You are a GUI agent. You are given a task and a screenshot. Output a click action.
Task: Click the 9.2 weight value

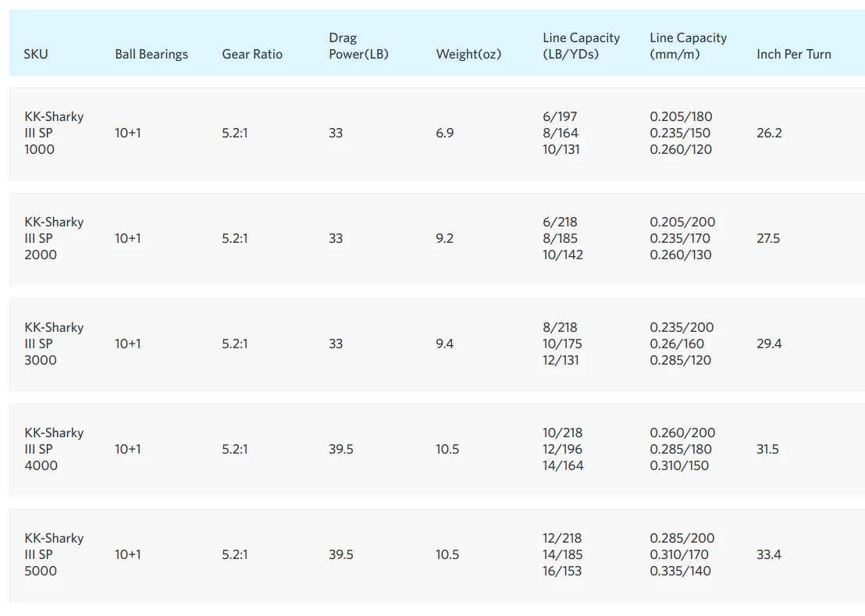(x=445, y=238)
